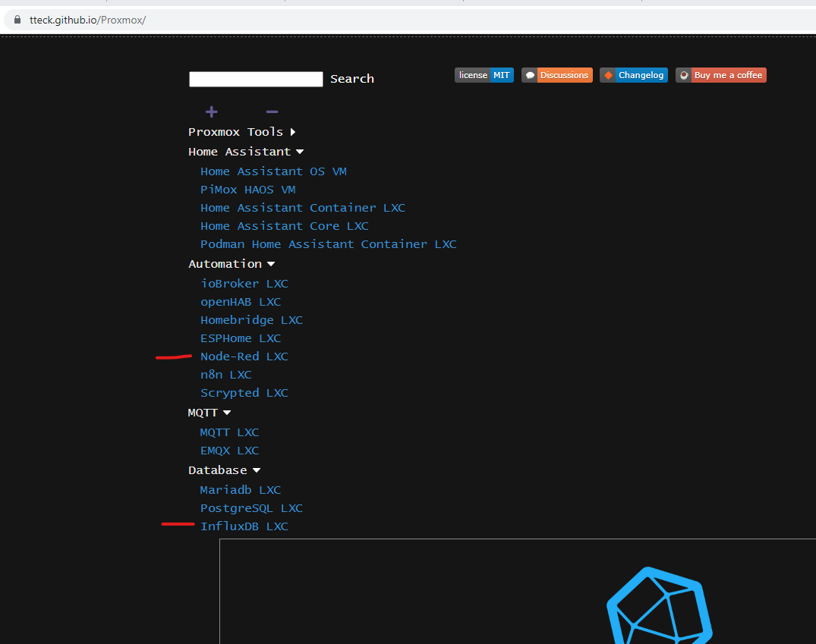816x644 pixels.
Task: Click the padlock icon in the address bar
Action: point(17,20)
